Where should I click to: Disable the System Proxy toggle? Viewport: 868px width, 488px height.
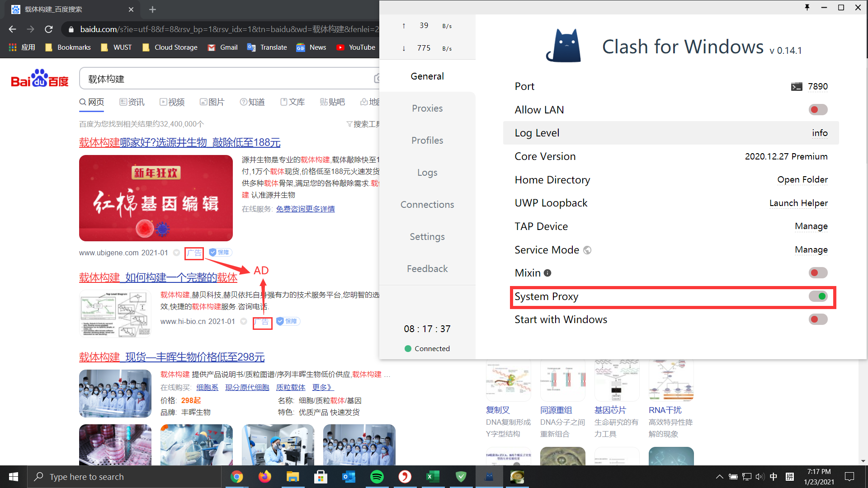point(818,297)
